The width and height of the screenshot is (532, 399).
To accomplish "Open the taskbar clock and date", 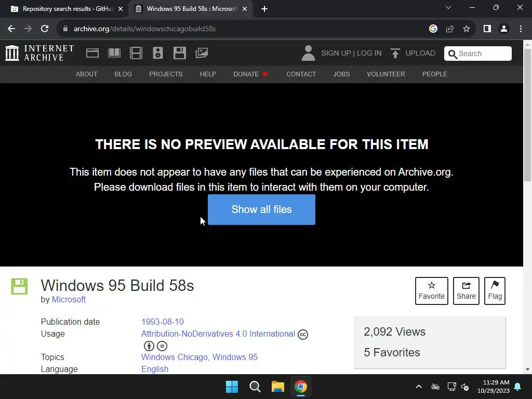I will point(494,387).
